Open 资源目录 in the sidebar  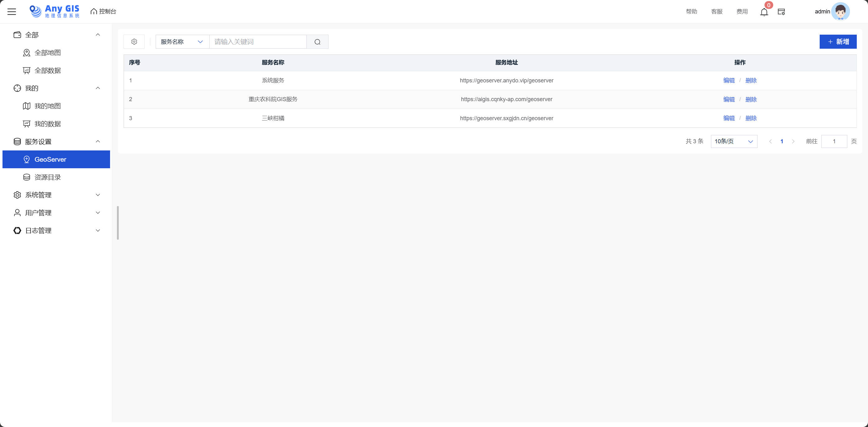(47, 177)
